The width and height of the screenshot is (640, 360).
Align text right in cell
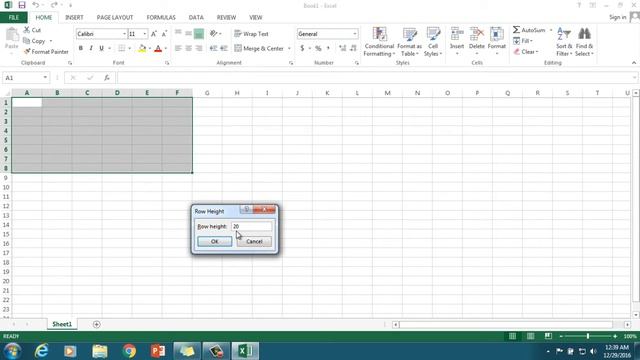click(x=199, y=48)
